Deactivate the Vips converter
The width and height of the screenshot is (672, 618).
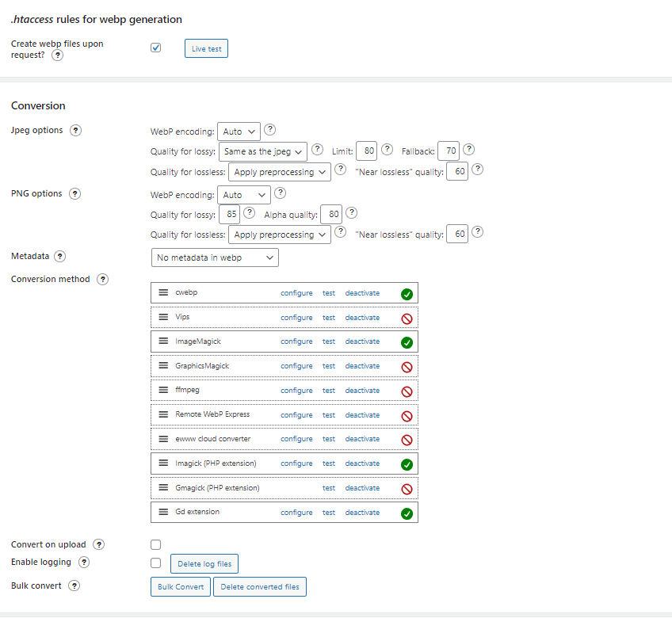pos(362,318)
